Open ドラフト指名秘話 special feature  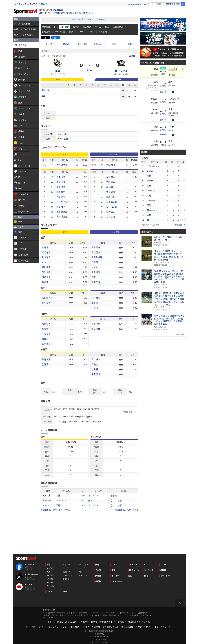pyautogui.click(x=26, y=24)
